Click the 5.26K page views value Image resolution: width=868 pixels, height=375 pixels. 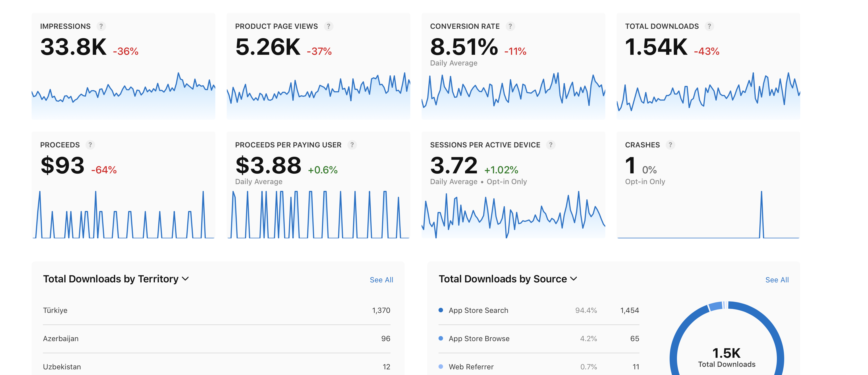point(268,47)
